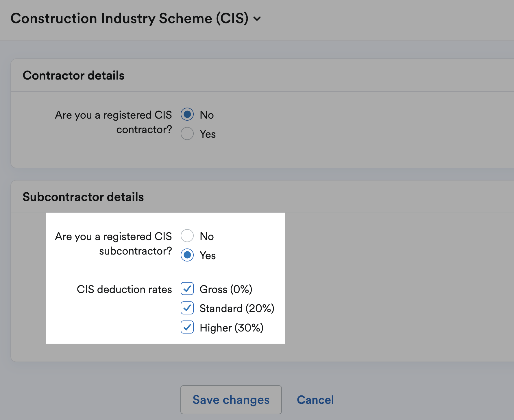Image resolution: width=514 pixels, height=420 pixels.
Task: Uncheck the Higher (30%) deduction rate
Action: (x=187, y=327)
